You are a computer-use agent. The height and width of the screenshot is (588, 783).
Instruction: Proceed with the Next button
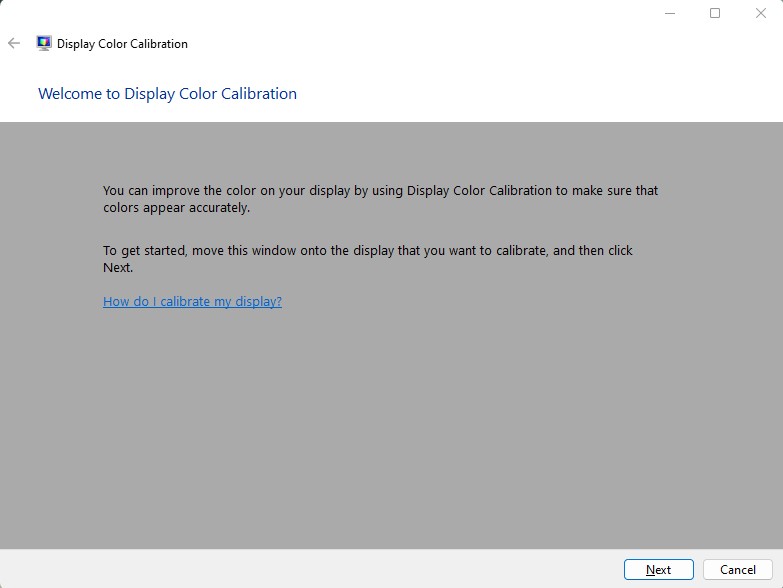(x=659, y=570)
